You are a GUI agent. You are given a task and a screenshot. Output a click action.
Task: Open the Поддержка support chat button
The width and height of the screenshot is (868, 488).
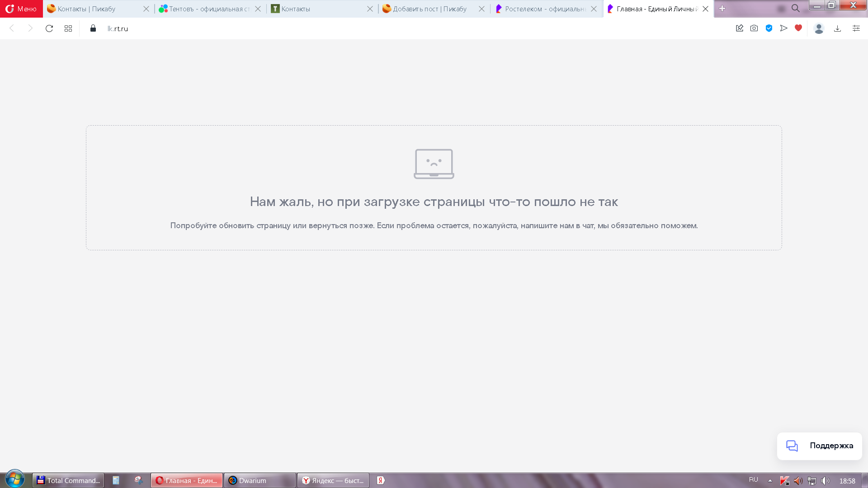[x=819, y=446]
